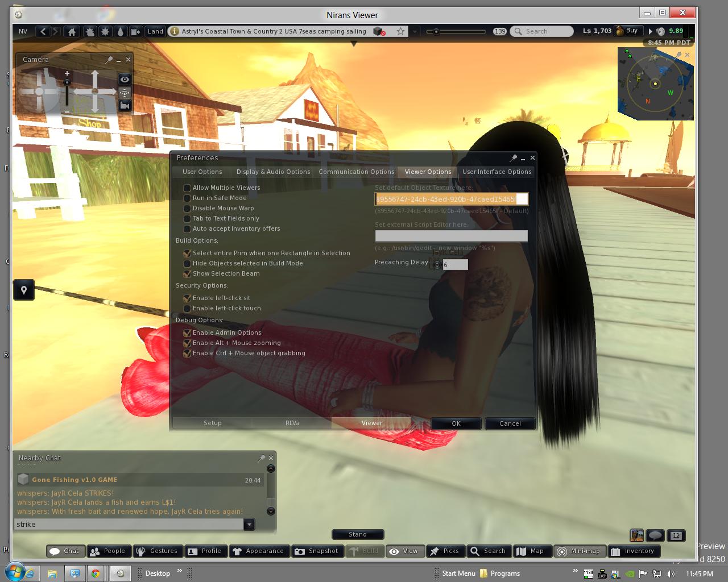Click Buy L$ button
This screenshot has width=728, height=582.
click(629, 31)
